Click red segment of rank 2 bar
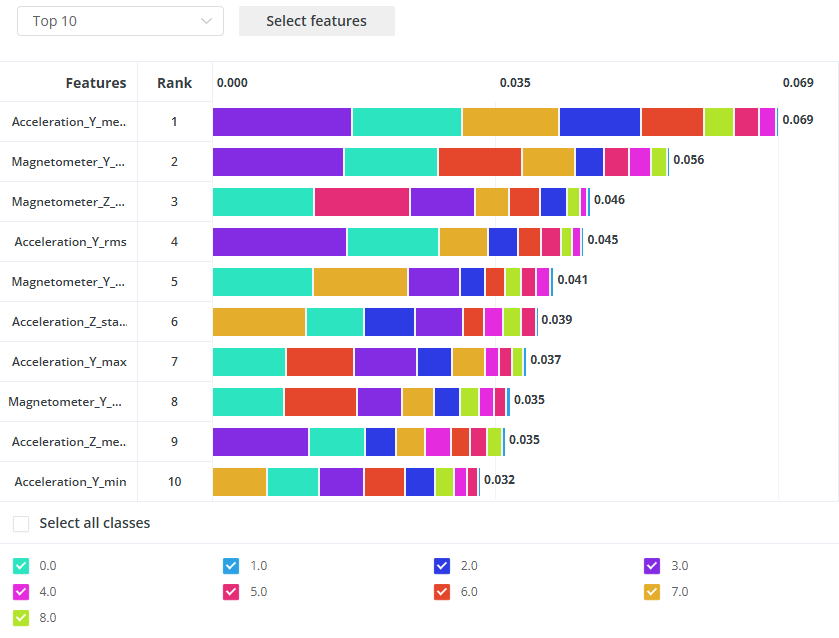 [x=479, y=162]
